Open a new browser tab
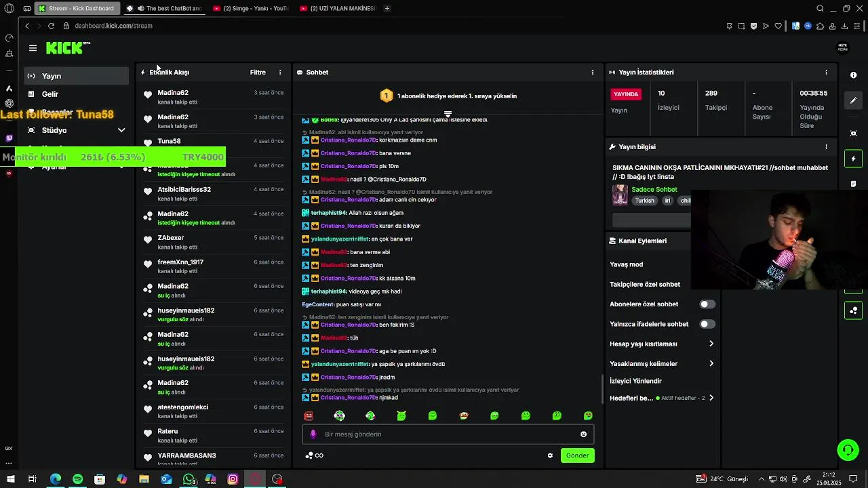 coord(387,8)
